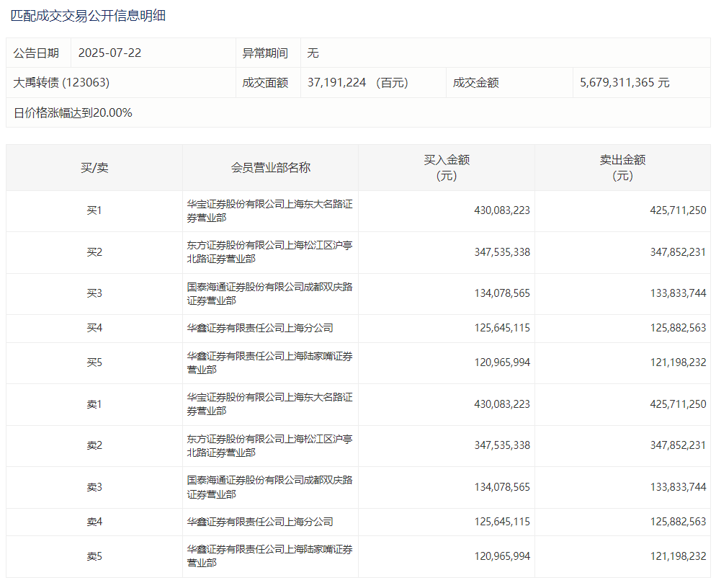Click sell amount 125,882,563 in 卖4 row

pos(678,522)
